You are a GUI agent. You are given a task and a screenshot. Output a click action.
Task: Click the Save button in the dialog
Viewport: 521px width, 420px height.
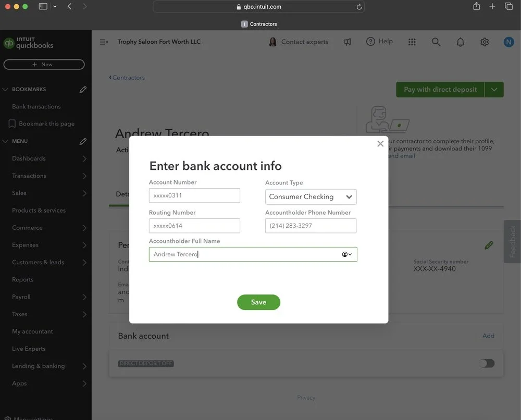[x=258, y=302]
